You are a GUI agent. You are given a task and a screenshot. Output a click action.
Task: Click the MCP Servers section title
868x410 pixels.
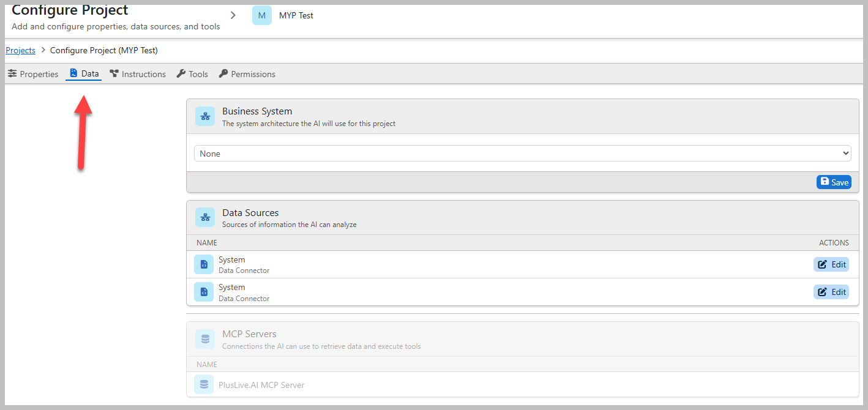(249, 334)
